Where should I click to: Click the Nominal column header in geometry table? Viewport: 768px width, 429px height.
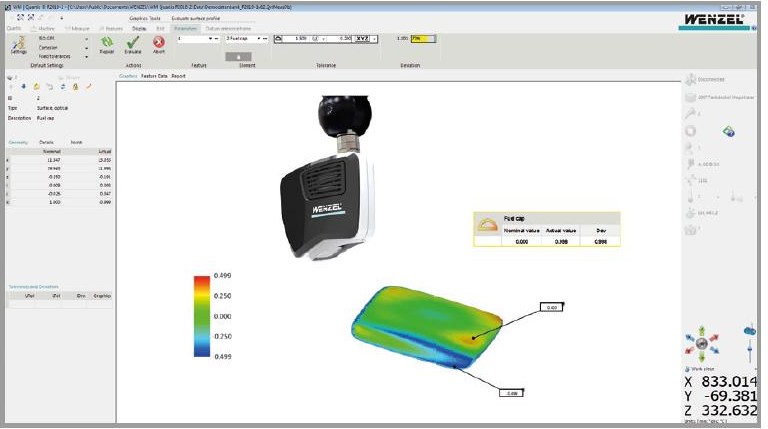click(x=51, y=151)
